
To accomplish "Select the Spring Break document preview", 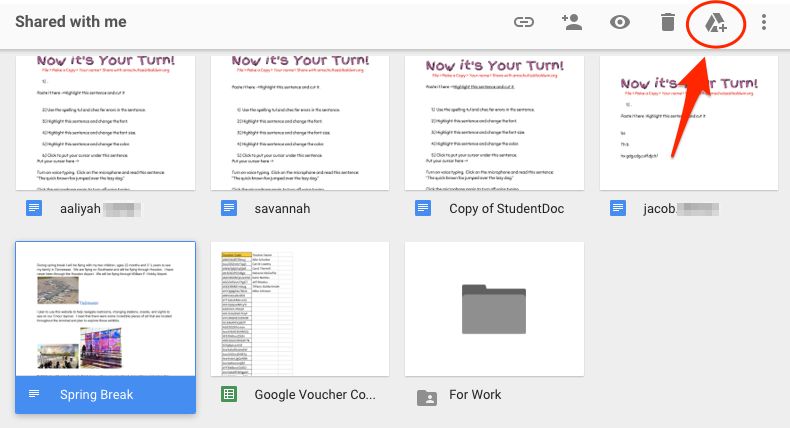I will [105, 309].
